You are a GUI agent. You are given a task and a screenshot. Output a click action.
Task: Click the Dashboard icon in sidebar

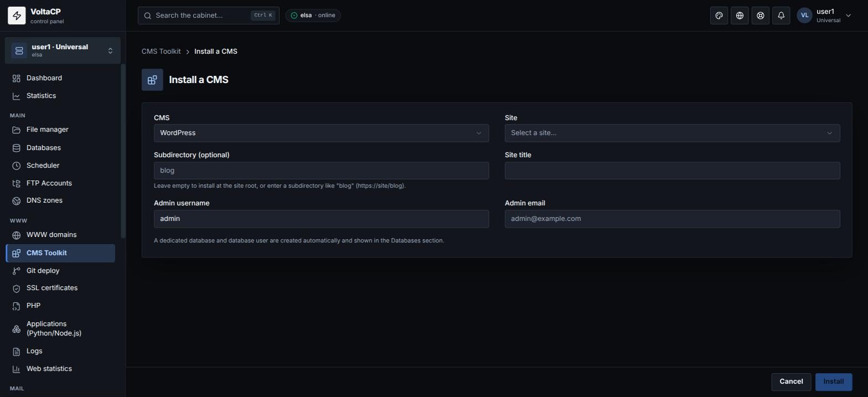click(17, 78)
